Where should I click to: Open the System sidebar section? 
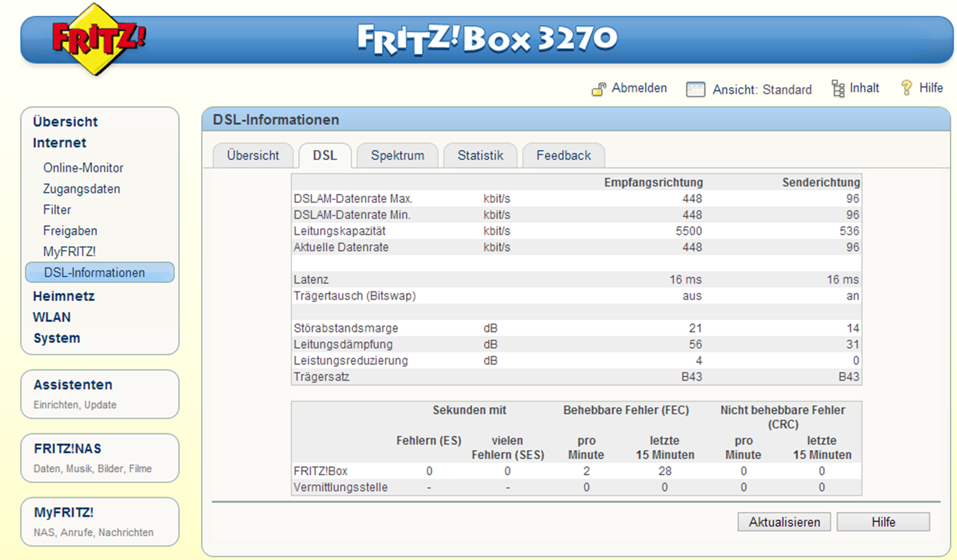click(x=57, y=338)
